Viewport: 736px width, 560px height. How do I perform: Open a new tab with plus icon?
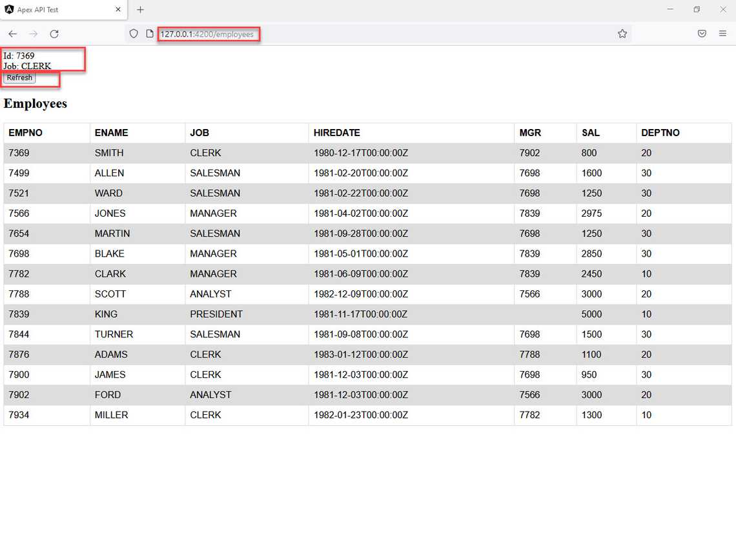pyautogui.click(x=140, y=10)
